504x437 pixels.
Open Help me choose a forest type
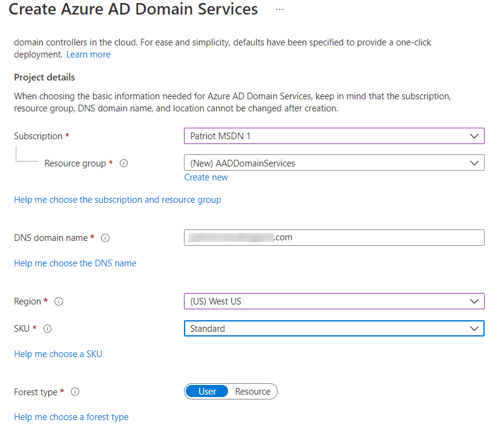(x=71, y=417)
